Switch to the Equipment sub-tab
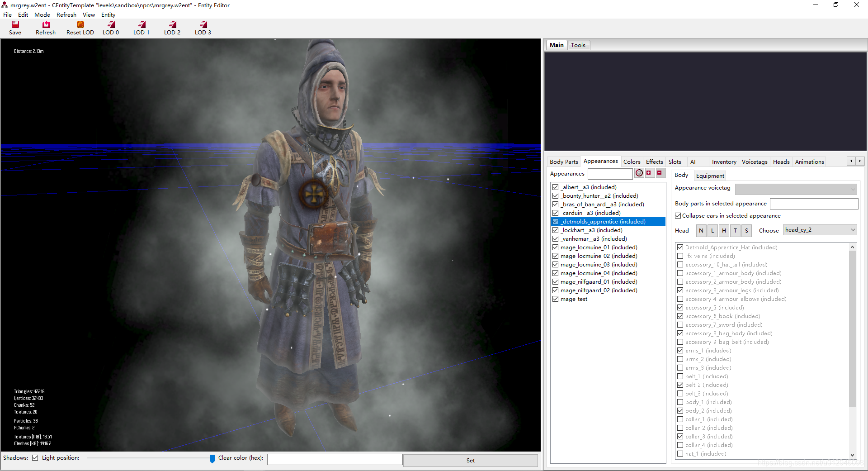868x471 pixels. click(710, 176)
